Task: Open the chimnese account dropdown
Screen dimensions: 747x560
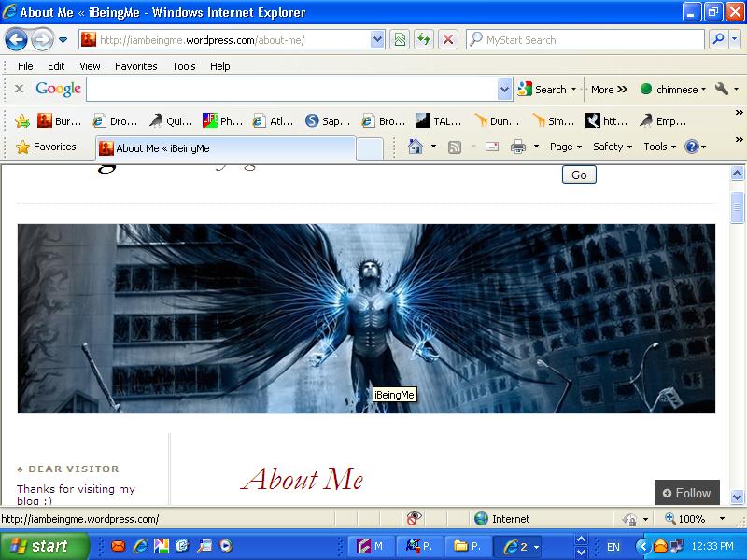Action: pyautogui.click(x=673, y=89)
